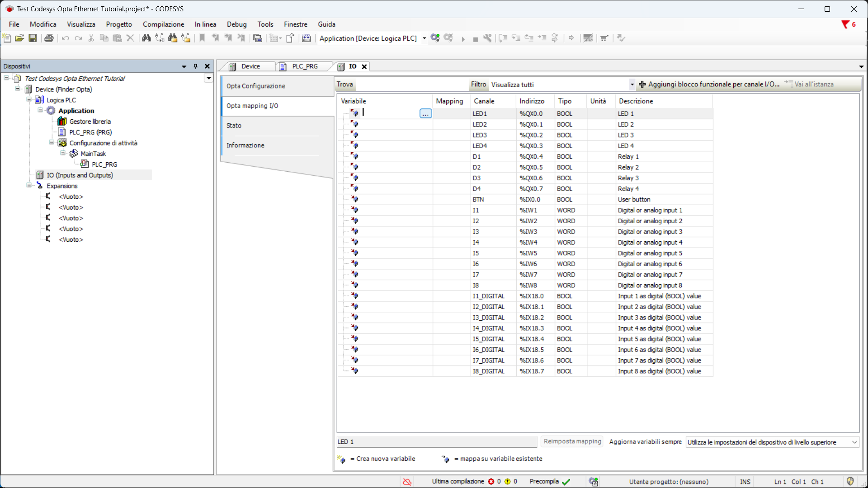Click the Find binoculars icon
868x488 pixels.
pos(146,38)
